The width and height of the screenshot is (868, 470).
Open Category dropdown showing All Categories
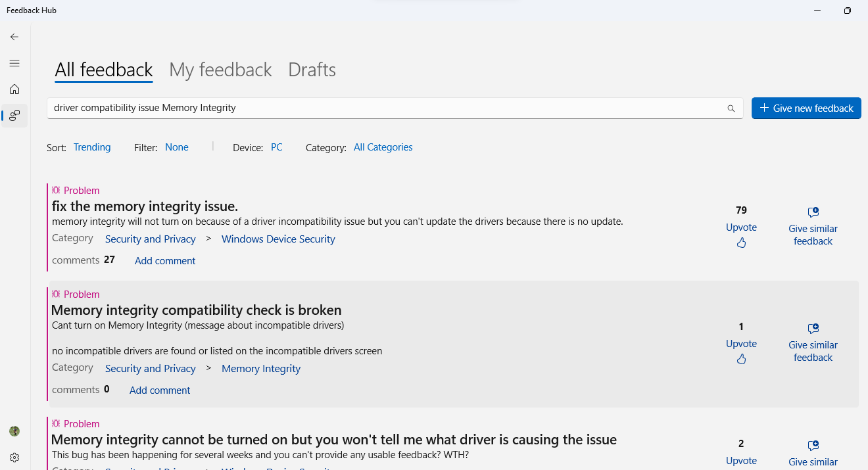coord(383,147)
